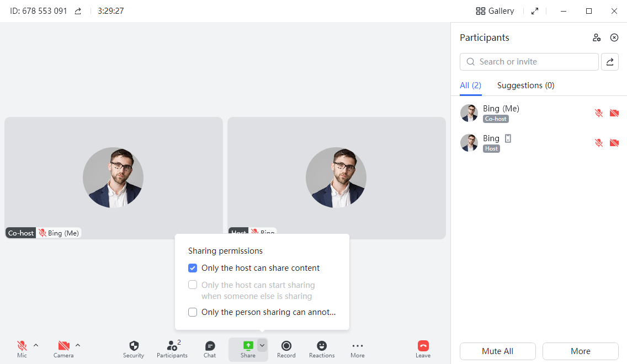Open the Chat bubble icon
627x364 pixels.
click(x=210, y=346)
